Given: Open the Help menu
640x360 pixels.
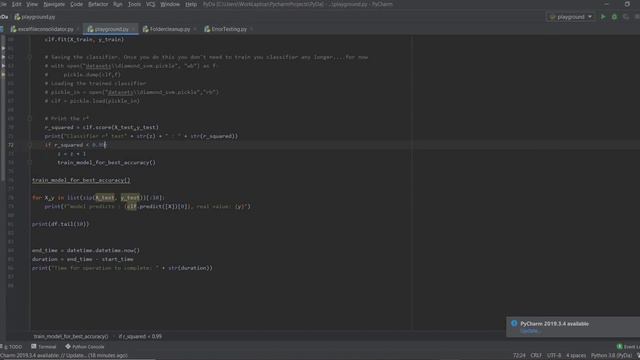Looking at the screenshot, I should coord(191,4).
